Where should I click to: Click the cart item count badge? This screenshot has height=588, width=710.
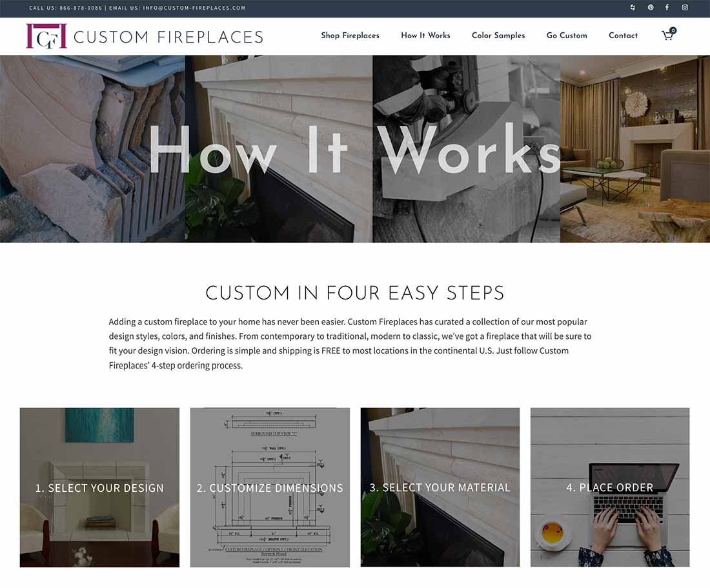(x=673, y=30)
